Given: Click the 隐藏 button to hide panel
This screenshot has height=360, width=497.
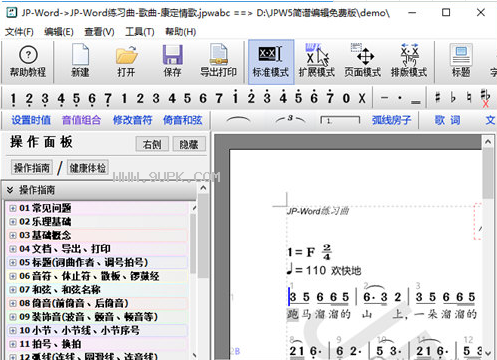Looking at the screenshot, I should pyautogui.click(x=189, y=144).
